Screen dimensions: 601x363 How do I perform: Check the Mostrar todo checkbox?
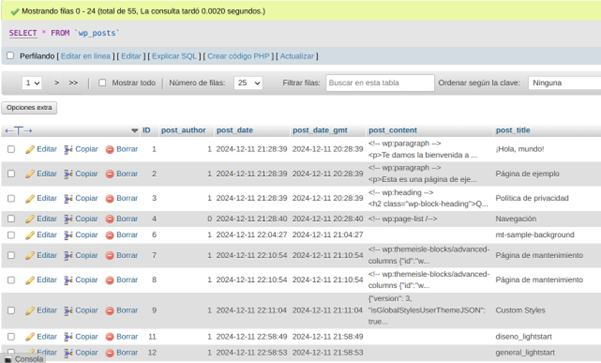click(x=102, y=82)
